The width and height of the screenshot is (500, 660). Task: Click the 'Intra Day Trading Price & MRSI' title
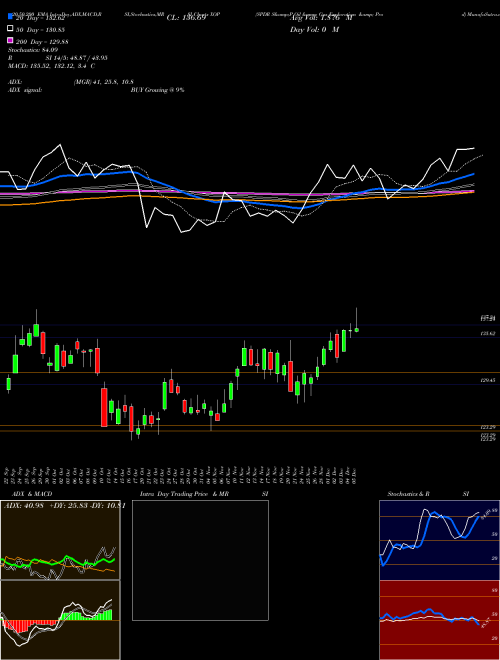[204, 494]
